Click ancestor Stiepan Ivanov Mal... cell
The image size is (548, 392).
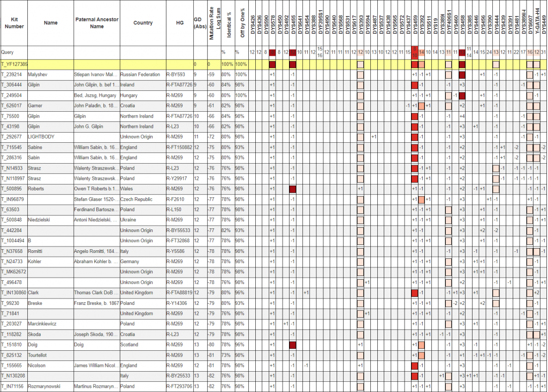(x=96, y=75)
